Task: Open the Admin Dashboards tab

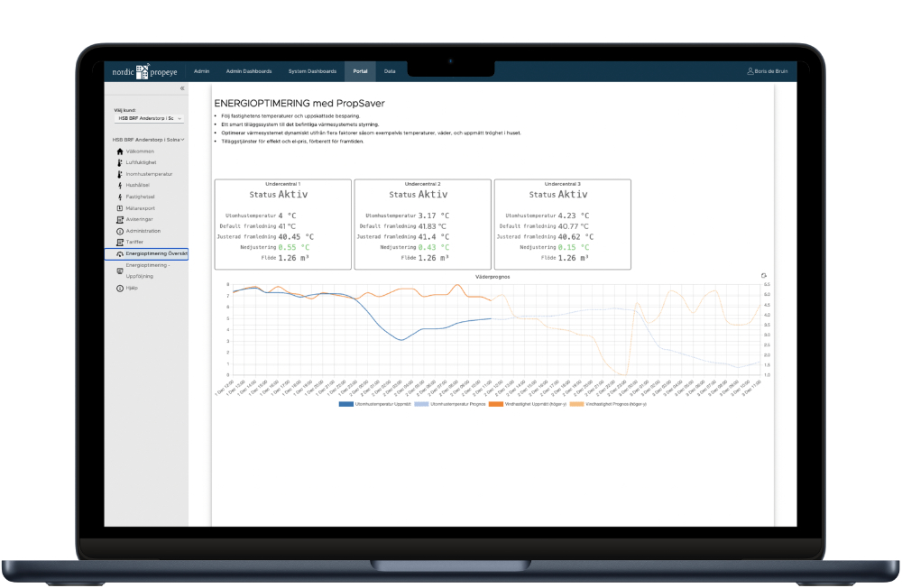Action: point(249,71)
